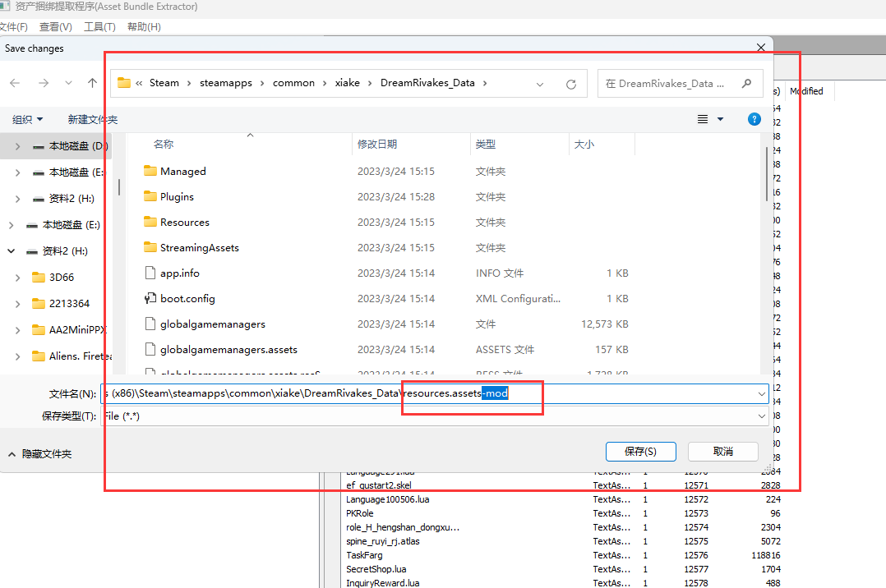Expand the 3D66 folder node

click(17, 278)
